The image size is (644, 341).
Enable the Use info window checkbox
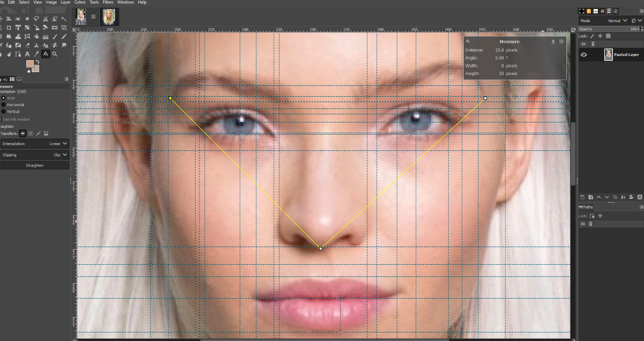(1, 119)
